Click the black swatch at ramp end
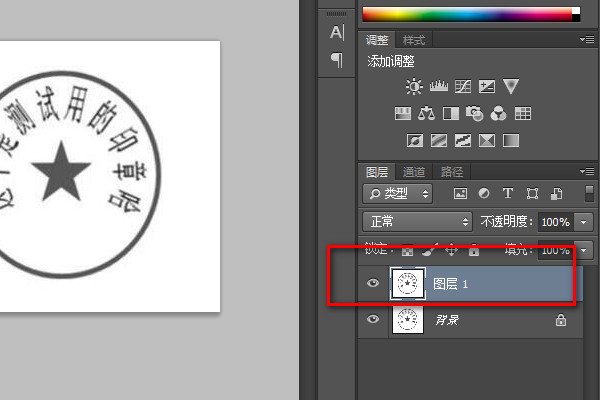 [576, 18]
